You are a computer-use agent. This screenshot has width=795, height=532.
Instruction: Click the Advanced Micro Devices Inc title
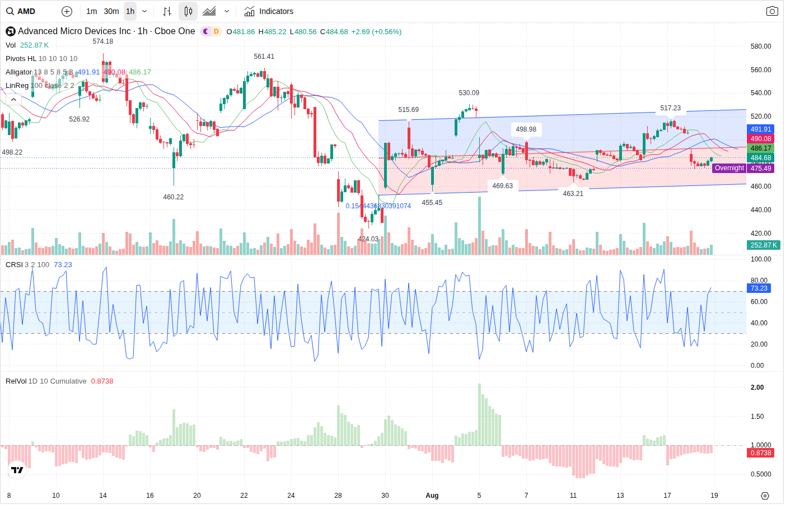click(x=74, y=31)
